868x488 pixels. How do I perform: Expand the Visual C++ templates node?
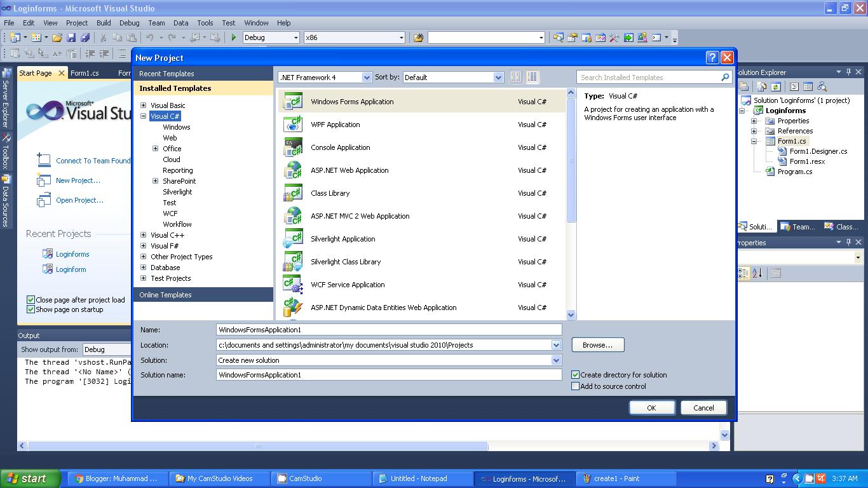[142, 235]
